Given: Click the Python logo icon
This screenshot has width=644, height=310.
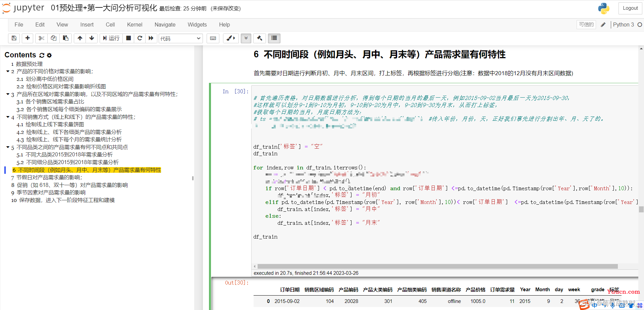Looking at the screenshot, I should (x=603, y=8).
